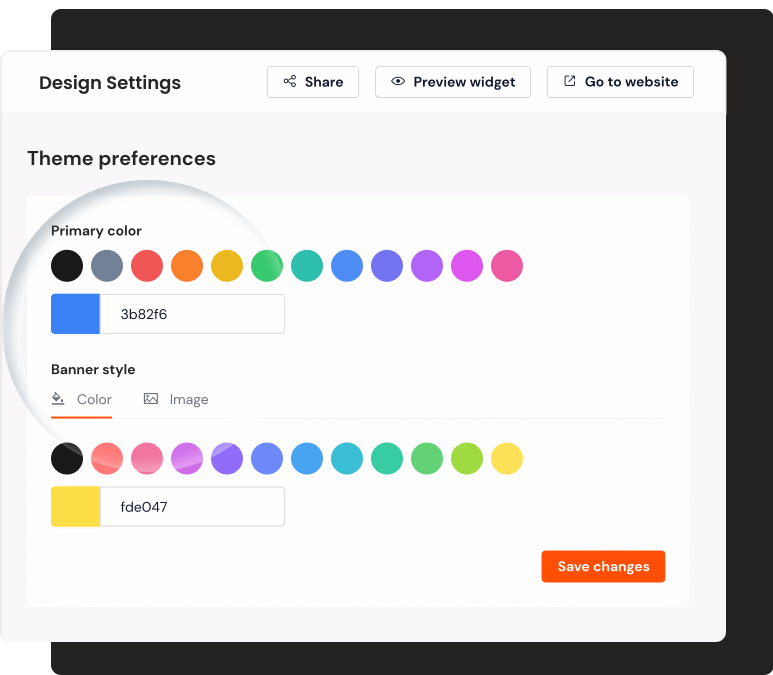Image resolution: width=773 pixels, height=675 pixels.
Task: Pick the yellow banner color swatch
Action: 507,459
